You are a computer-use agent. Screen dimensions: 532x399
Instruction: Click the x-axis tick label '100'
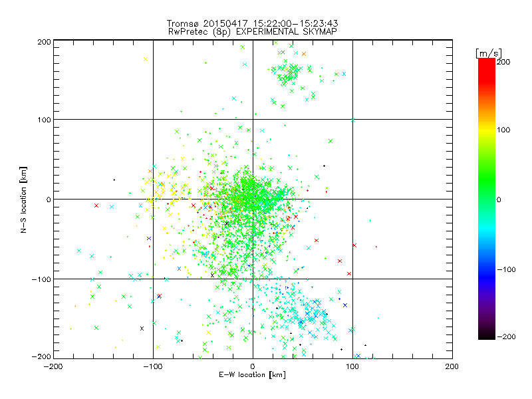pyautogui.click(x=352, y=366)
